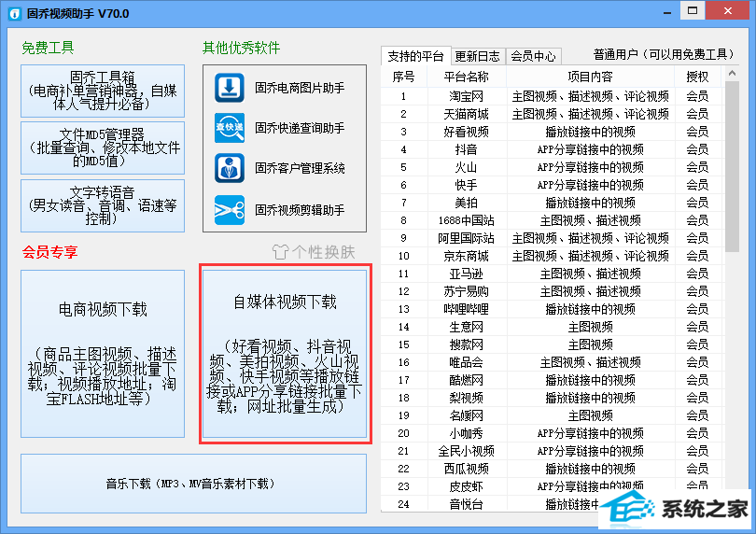Select 生意网 row
The height and width of the screenshot is (534, 756).
pyautogui.click(x=553, y=327)
